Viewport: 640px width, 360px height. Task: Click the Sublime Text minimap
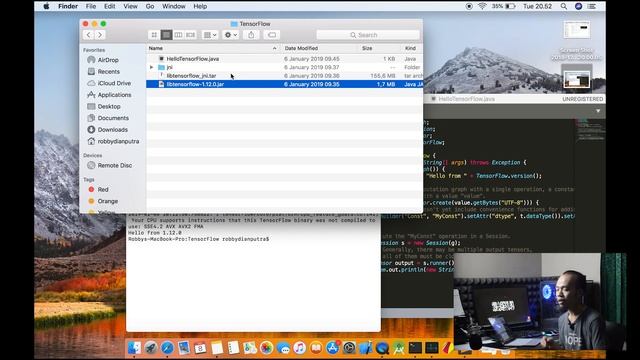point(589,131)
